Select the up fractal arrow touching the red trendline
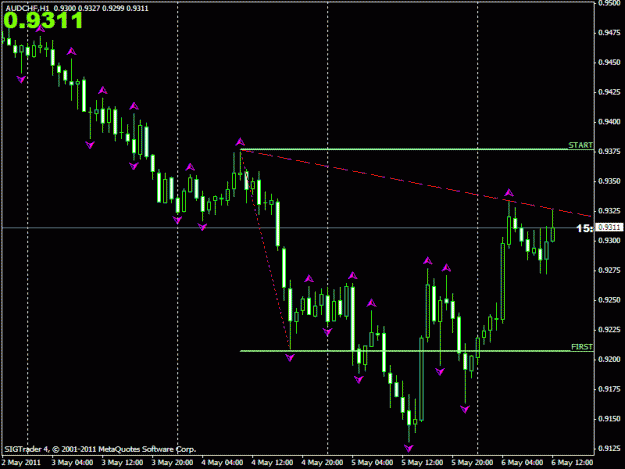This screenshot has height=469, width=625. pyautogui.click(x=509, y=193)
